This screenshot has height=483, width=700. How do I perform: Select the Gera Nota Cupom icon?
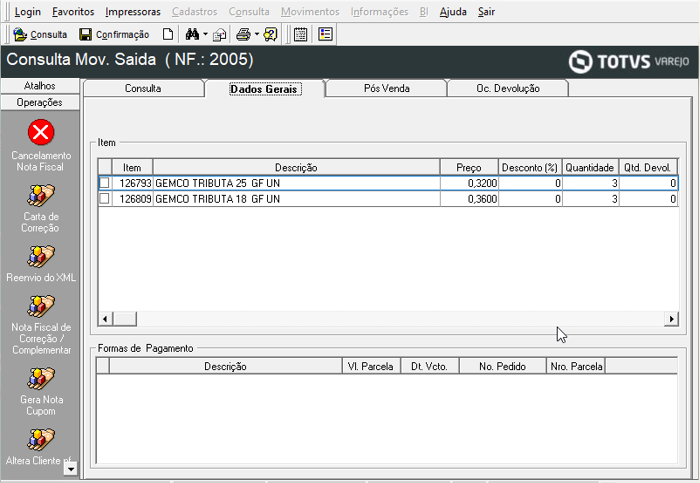[41, 379]
